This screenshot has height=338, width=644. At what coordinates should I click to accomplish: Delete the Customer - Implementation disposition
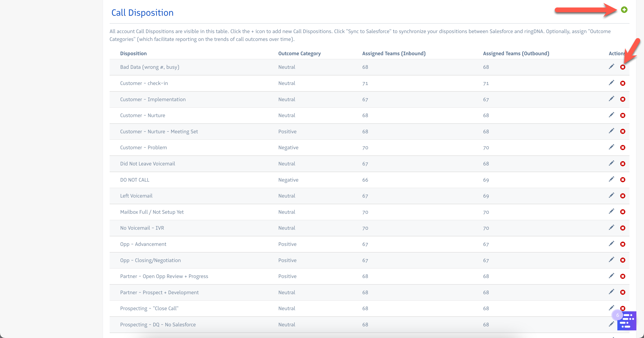tap(623, 99)
